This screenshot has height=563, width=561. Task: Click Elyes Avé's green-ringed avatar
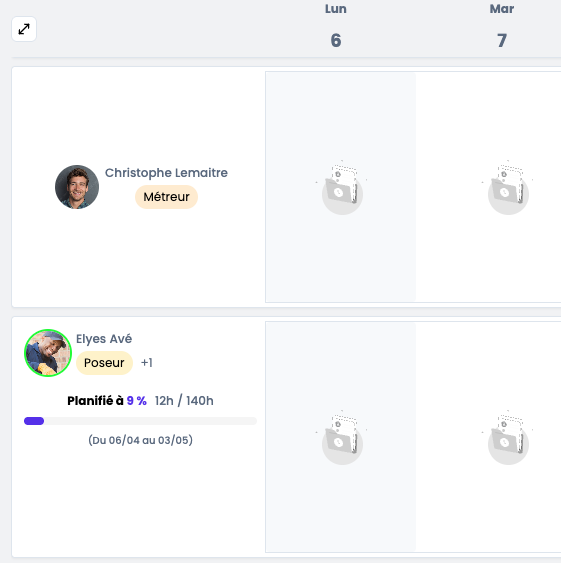[x=48, y=353]
